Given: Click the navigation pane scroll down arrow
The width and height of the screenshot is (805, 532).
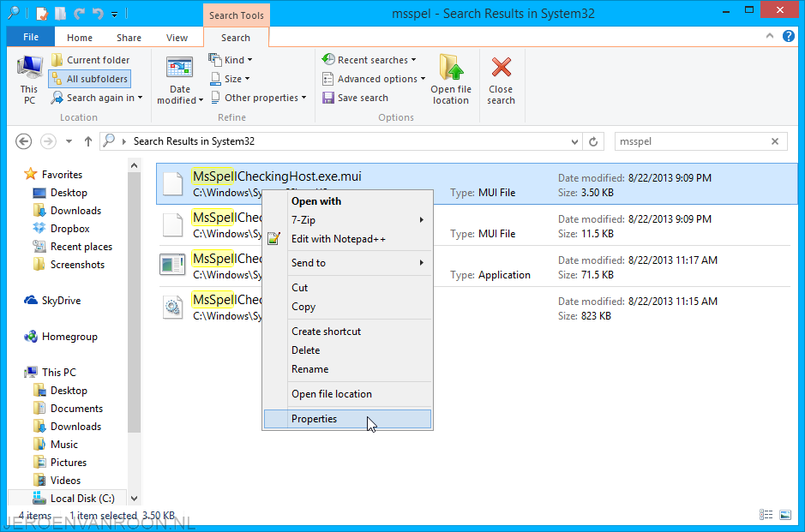Looking at the screenshot, I should coord(134,498).
